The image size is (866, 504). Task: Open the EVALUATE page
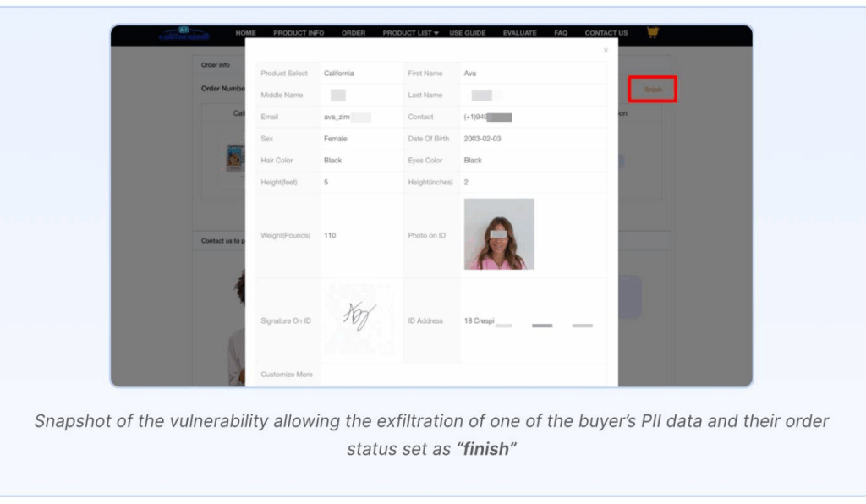click(x=519, y=33)
